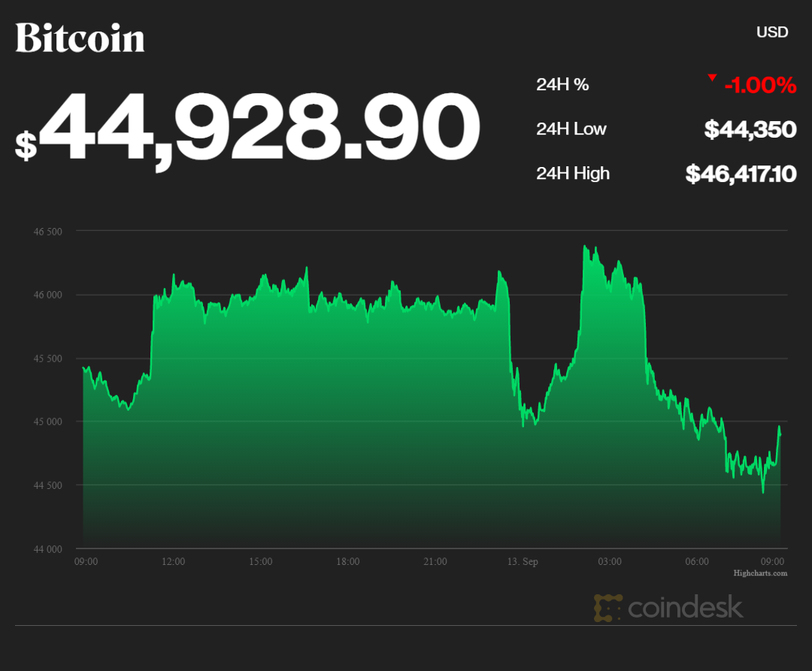
Task: Click the coindesk wordmark text
Action: pos(685,608)
